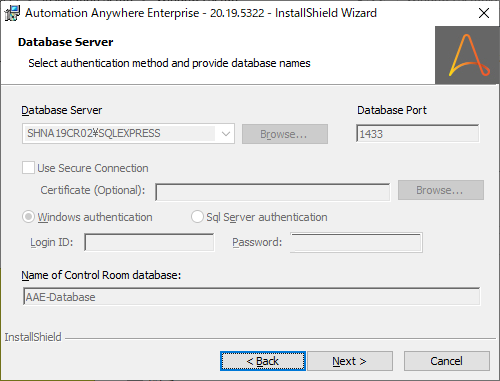Click the Login ID input field
The width and height of the screenshot is (500, 381).
pyautogui.click(x=149, y=242)
